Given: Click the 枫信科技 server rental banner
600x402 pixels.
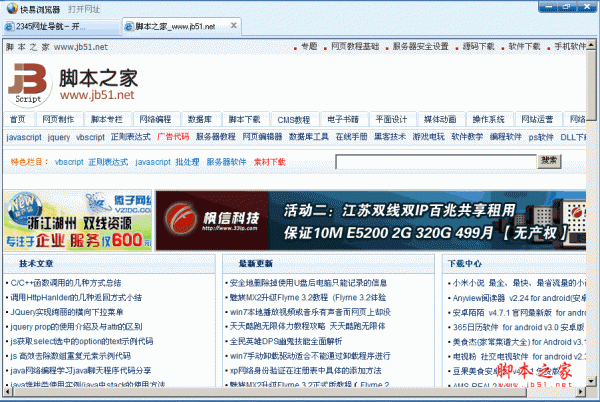Looking at the screenshot, I should tap(371, 221).
